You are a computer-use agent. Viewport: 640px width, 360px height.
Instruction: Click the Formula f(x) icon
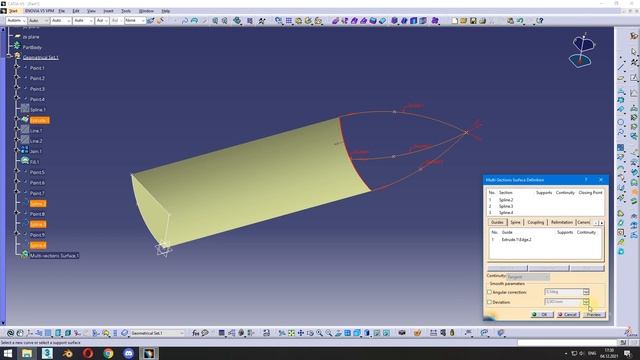point(196,333)
